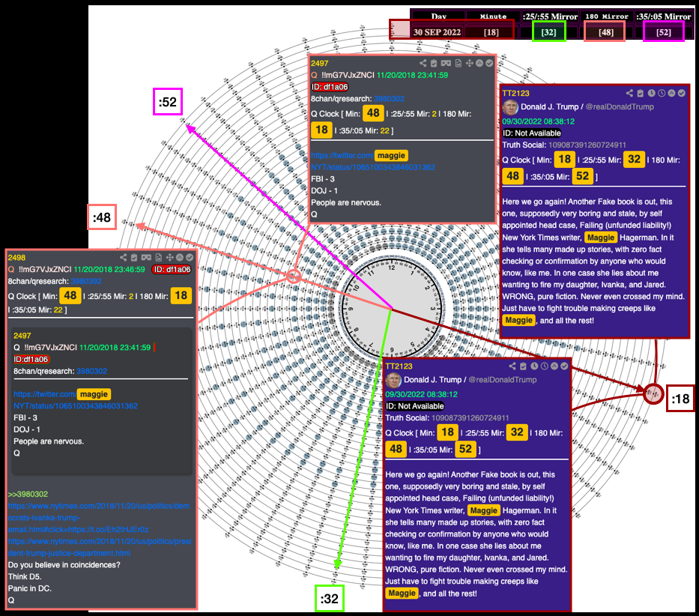This screenshot has height=616, width=699.
Task: Click the TT2123 title on the lower purple card
Action: point(399,366)
